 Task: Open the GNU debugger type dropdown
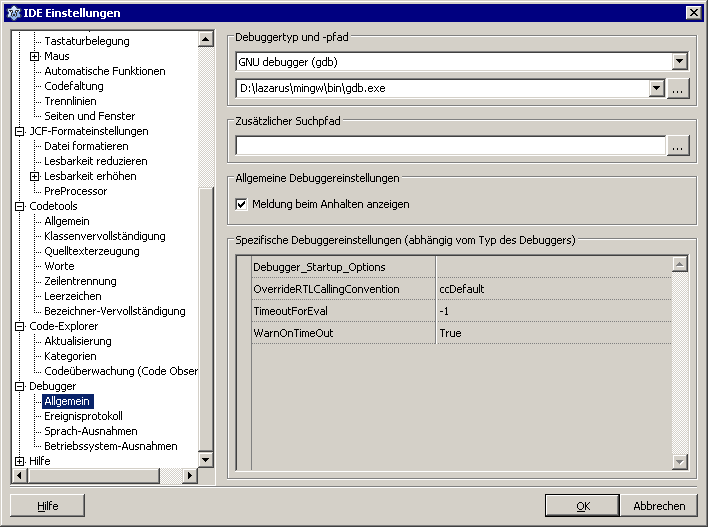(680, 62)
